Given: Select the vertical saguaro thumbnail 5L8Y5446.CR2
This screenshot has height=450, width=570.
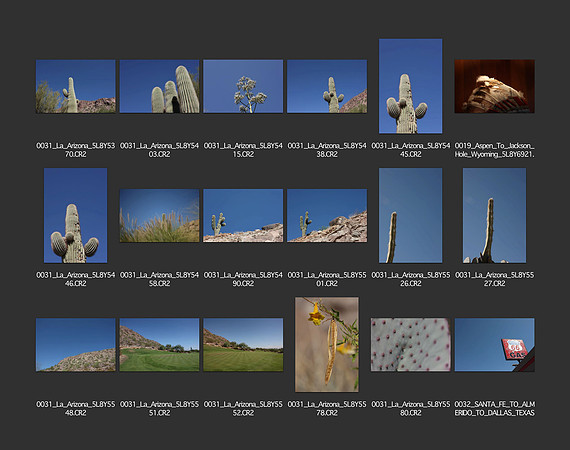Looking at the screenshot, I should click(76, 216).
